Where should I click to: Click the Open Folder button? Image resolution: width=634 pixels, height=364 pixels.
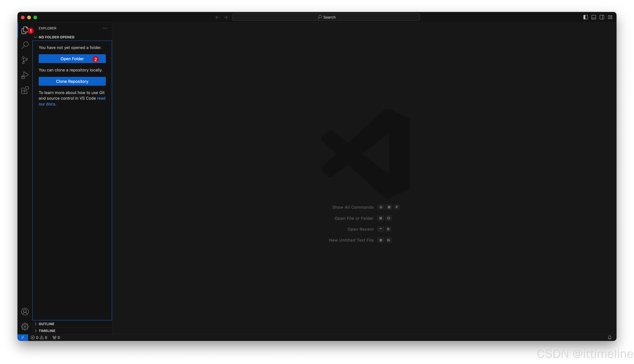72,59
